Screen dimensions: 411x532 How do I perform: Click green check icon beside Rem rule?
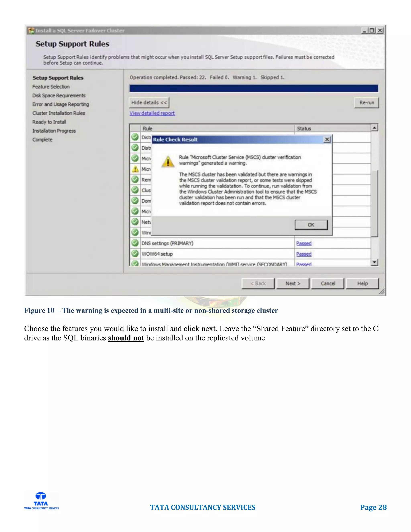[135, 179]
